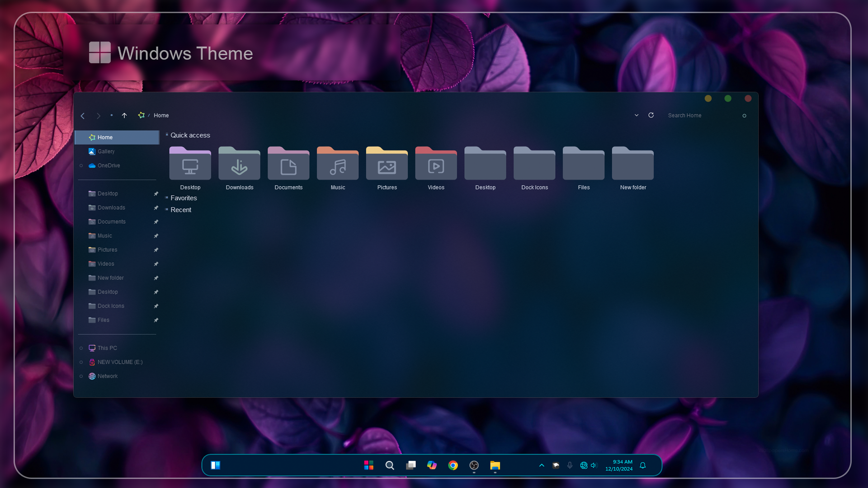Open the widgets button on taskbar
The image size is (868, 488).
pos(216,465)
